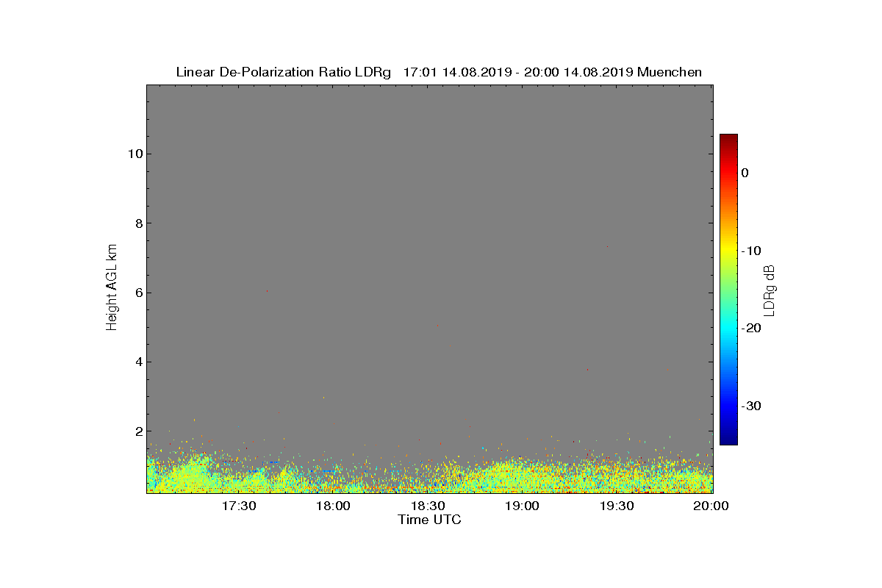Click the 'Height AGL km' axis label
This screenshot has width=882, height=588.
[x=112, y=288]
